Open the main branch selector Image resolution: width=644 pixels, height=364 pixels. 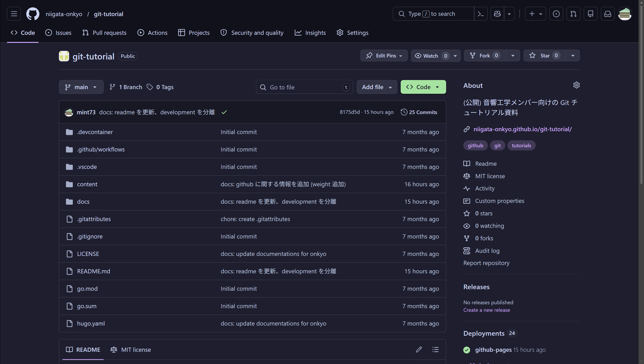(81, 87)
